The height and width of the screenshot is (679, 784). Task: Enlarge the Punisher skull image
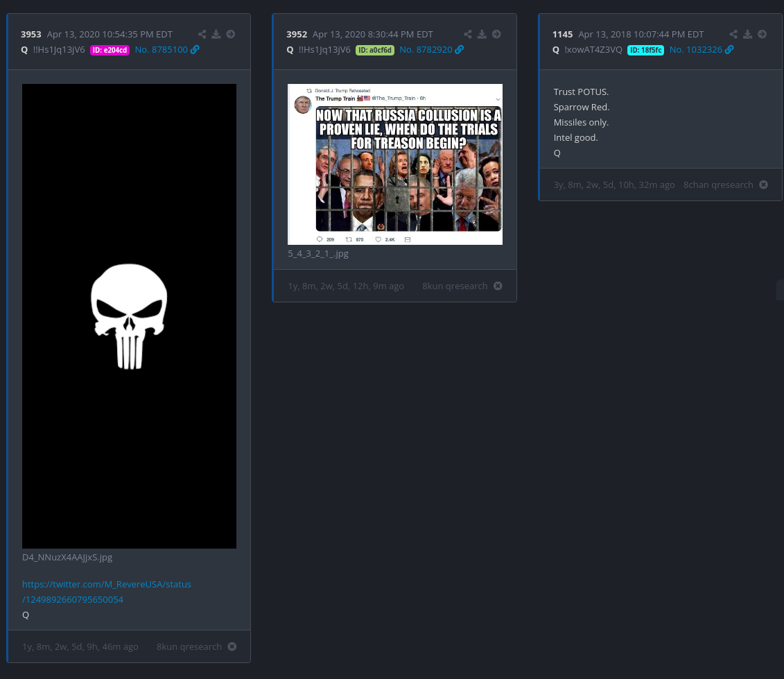pos(129,316)
